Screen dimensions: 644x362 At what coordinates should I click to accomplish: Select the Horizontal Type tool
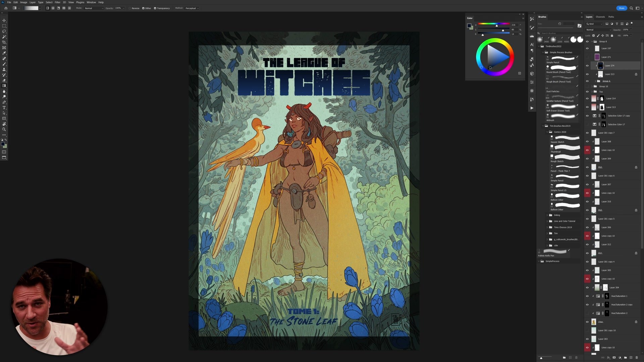pos(4,108)
